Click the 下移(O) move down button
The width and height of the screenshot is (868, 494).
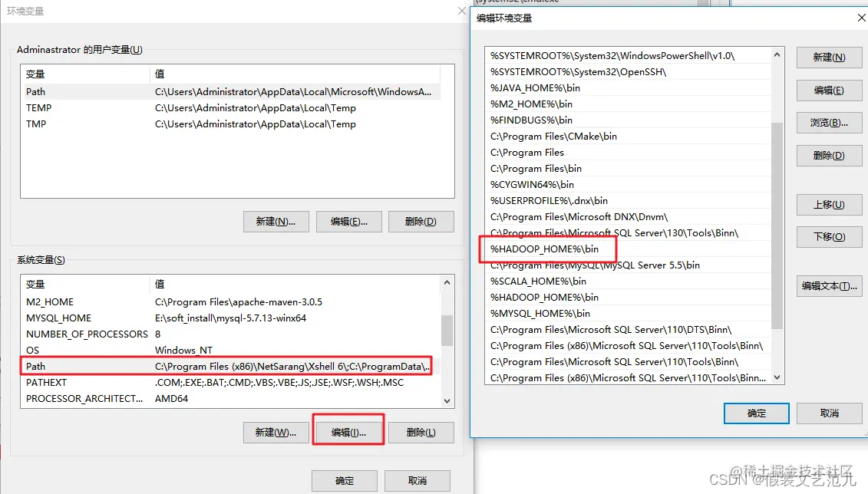click(829, 237)
